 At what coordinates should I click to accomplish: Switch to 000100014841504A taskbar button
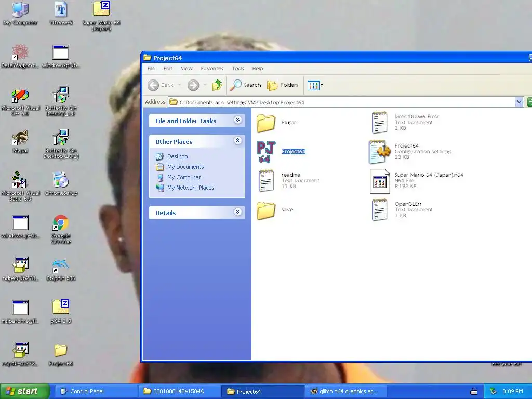(179, 391)
